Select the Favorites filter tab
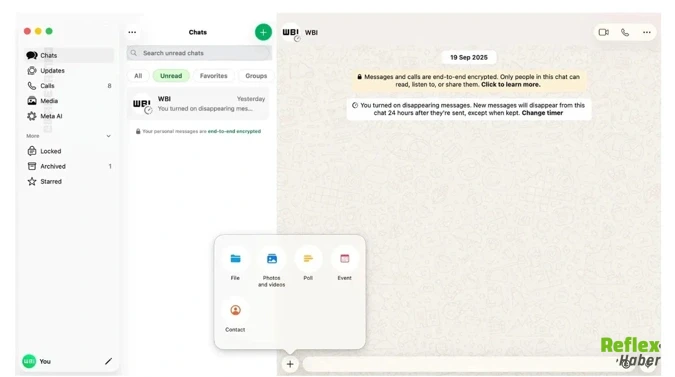Viewport: 675px width, 377px height. click(x=214, y=76)
